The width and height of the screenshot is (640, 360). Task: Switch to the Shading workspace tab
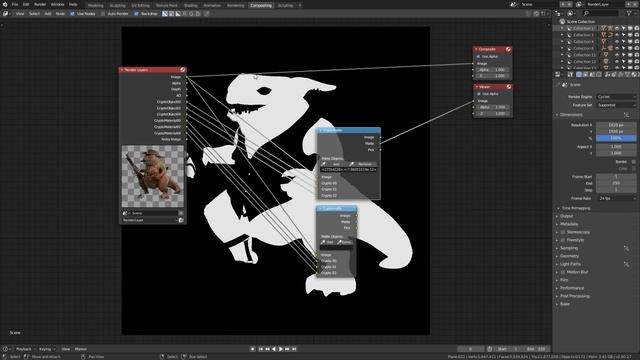coord(191,6)
